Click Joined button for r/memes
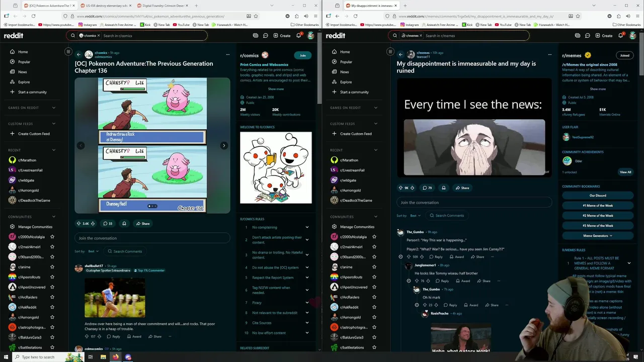 point(624,55)
